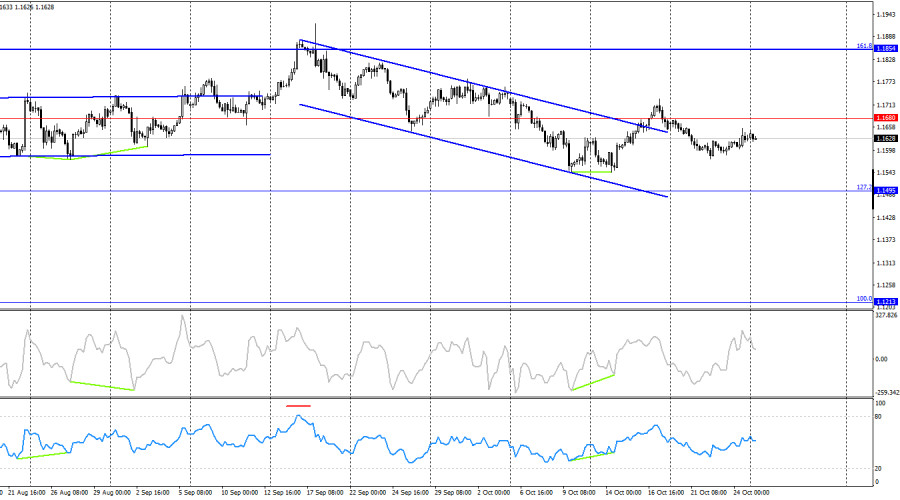
Task: Click the black 1.1628 current price label
Action: (x=885, y=138)
